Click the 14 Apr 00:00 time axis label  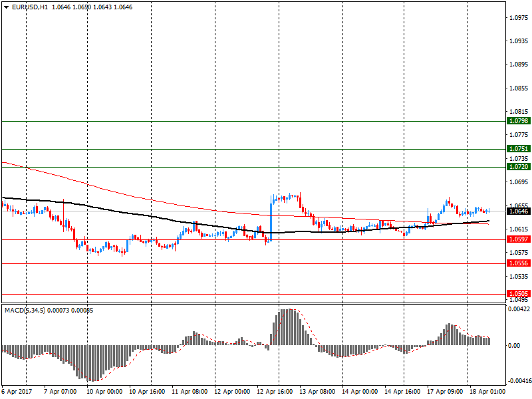360,392
